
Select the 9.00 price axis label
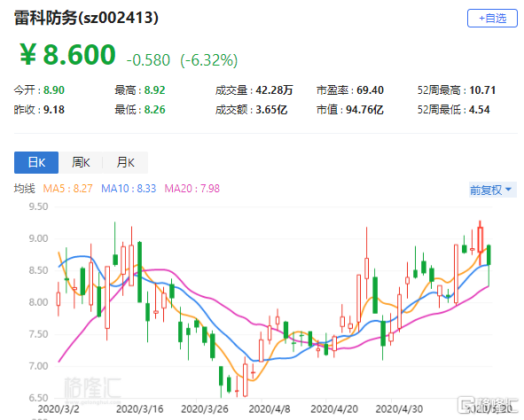38,238
